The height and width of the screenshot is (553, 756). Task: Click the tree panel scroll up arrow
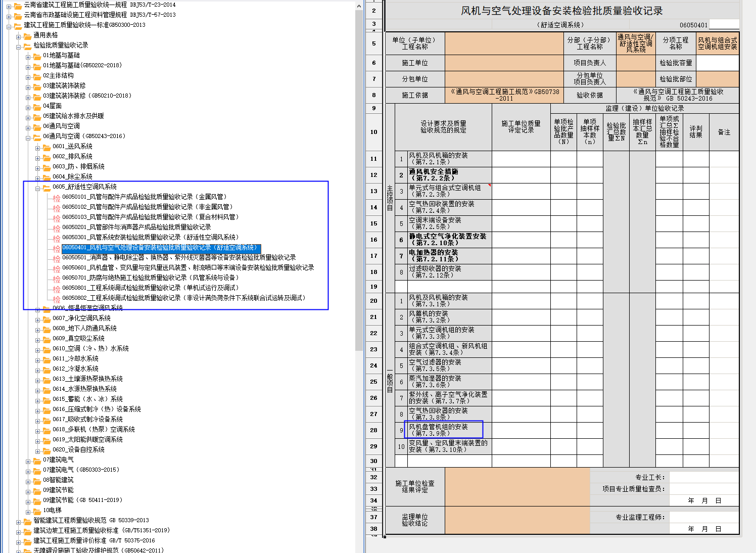(359, 6)
